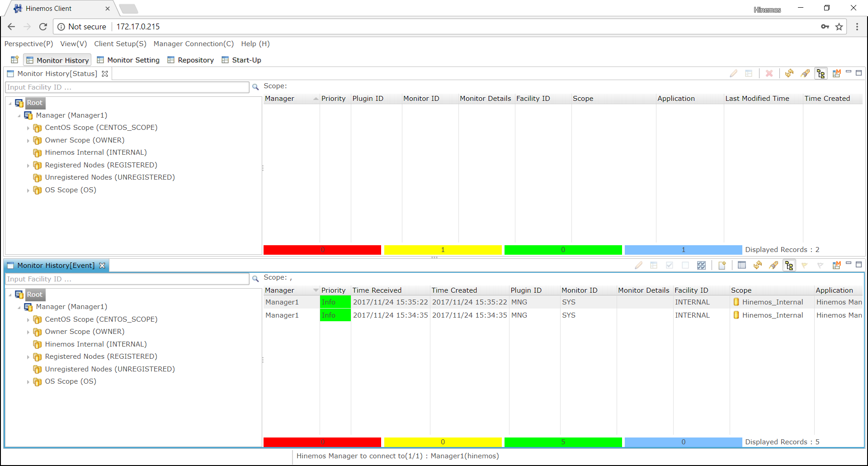Collapse Manager (Manager1) in the Status scope tree
Viewport: 868px width, 466px height.
click(x=19, y=116)
